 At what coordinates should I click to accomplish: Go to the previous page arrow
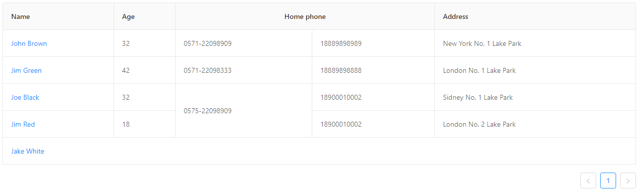[588, 181]
